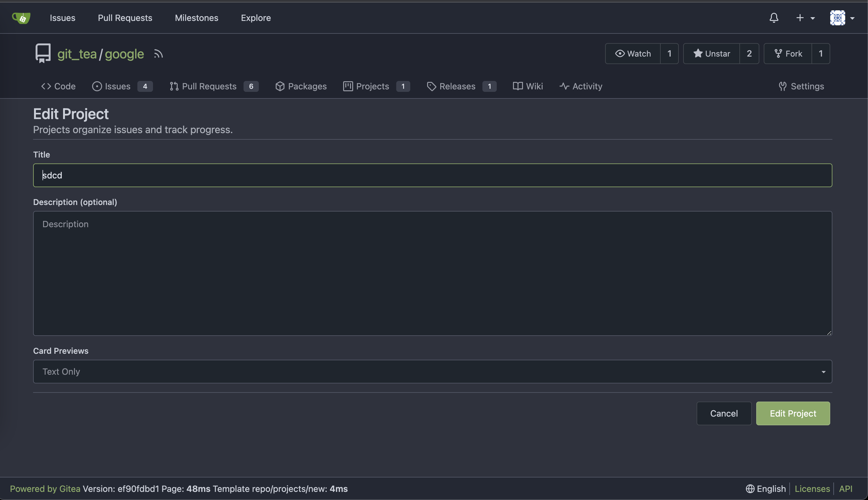868x500 pixels.
Task: Switch to the Code tab
Action: [58, 86]
